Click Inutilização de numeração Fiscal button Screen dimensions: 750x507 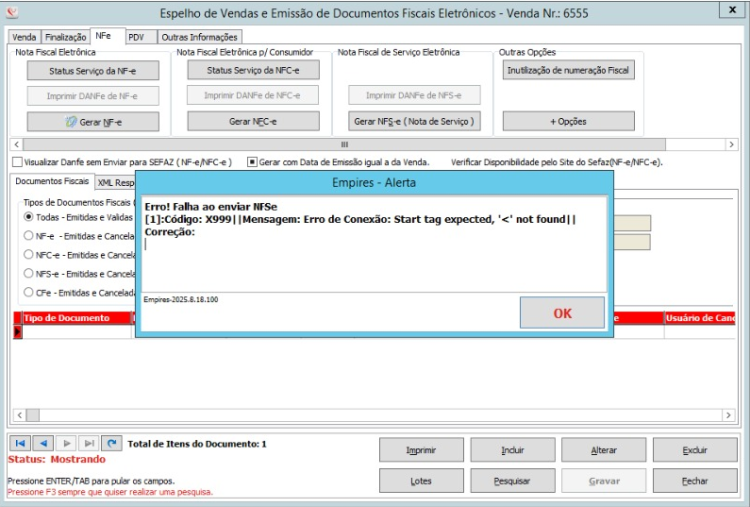(x=568, y=70)
